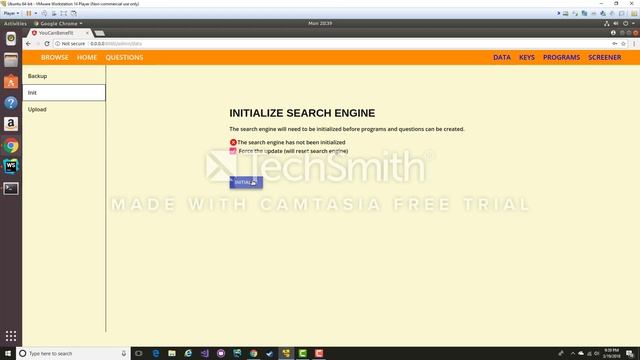The height and width of the screenshot is (360, 640).
Task: Click the Ubuntu network status icon
Action: (x=607, y=24)
